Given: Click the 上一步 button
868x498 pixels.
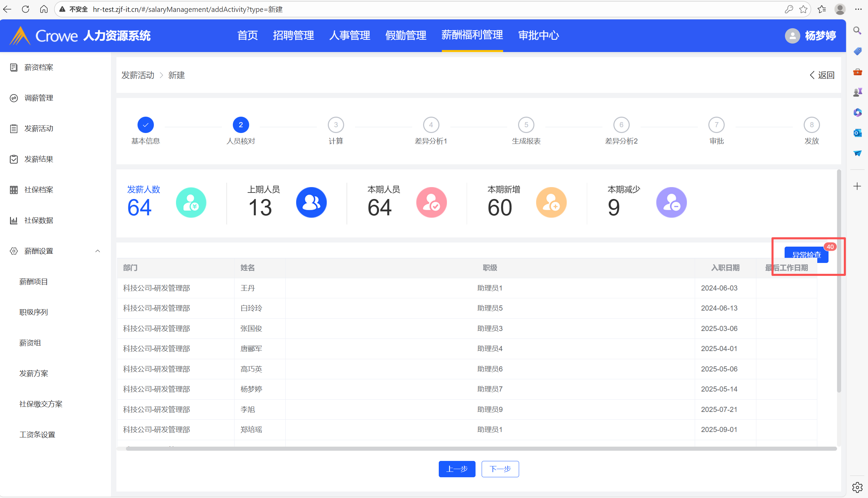Looking at the screenshot, I should coord(456,469).
